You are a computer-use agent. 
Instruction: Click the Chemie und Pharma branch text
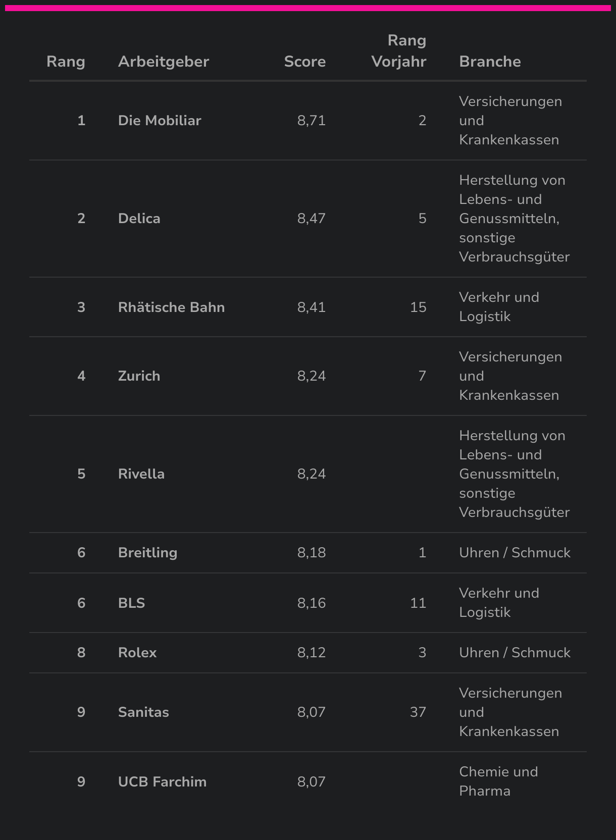(x=498, y=781)
